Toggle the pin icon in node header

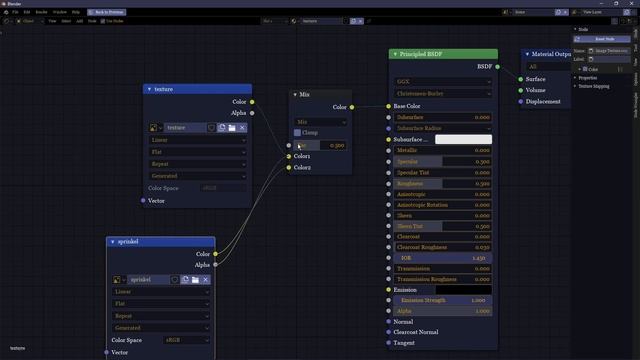369,21
